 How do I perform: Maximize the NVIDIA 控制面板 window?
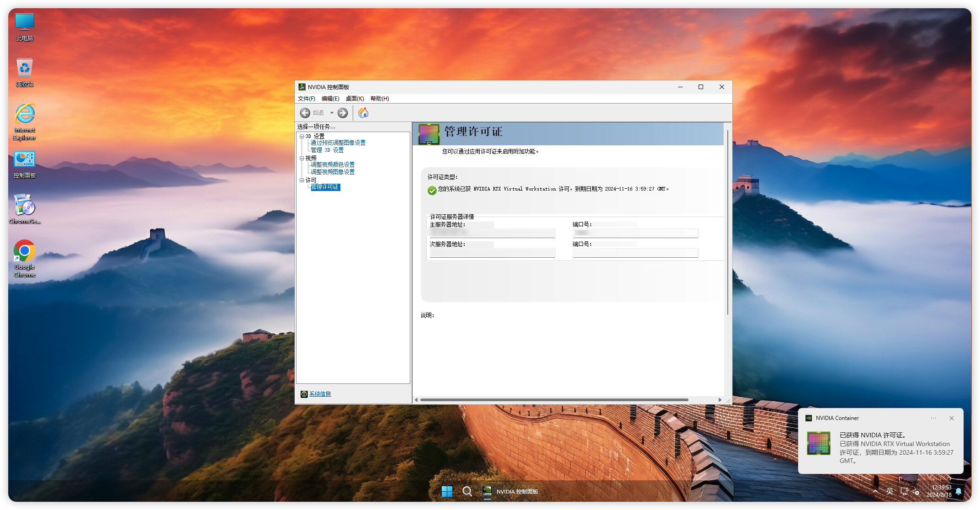(x=701, y=87)
